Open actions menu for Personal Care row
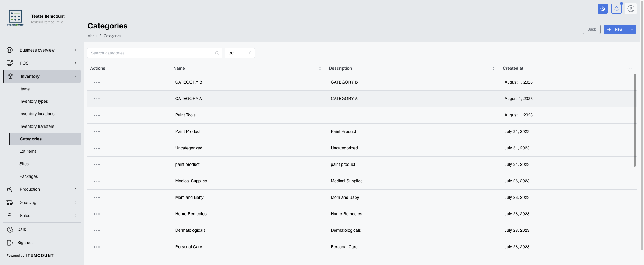This screenshot has height=265, width=644. [97, 247]
